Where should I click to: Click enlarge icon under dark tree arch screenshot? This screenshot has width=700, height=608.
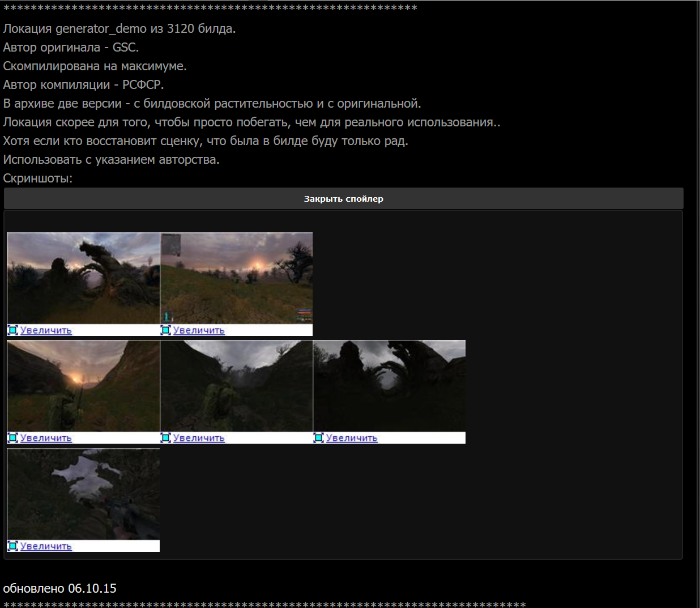coord(319,437)
